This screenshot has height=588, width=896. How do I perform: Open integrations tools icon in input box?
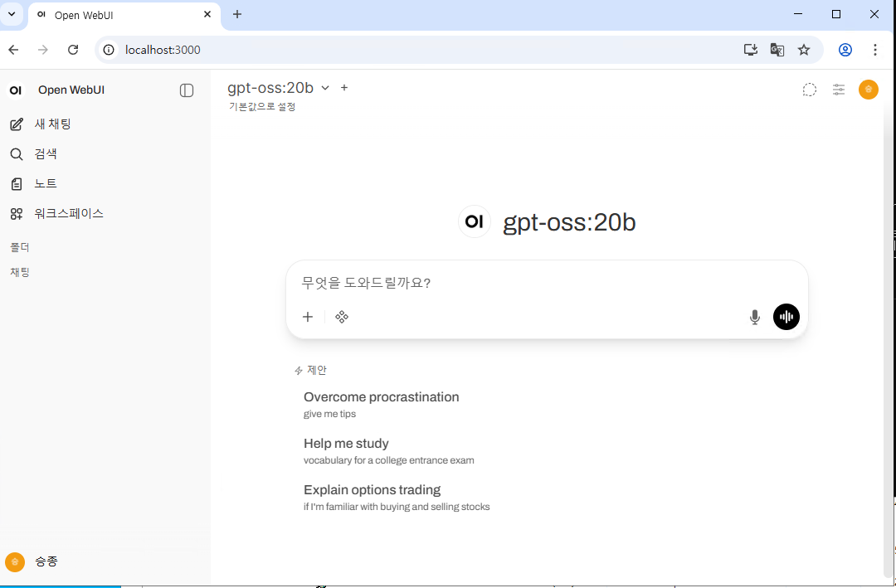click(x=342, y=317)
